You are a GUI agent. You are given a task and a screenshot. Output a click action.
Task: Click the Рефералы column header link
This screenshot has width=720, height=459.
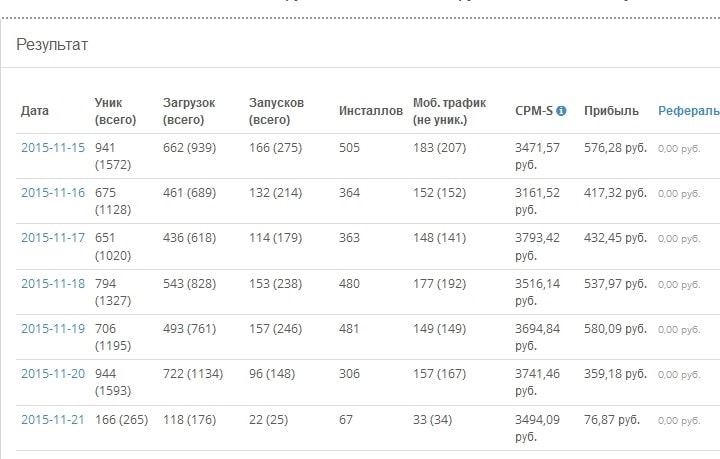click(x=688, y=111)
